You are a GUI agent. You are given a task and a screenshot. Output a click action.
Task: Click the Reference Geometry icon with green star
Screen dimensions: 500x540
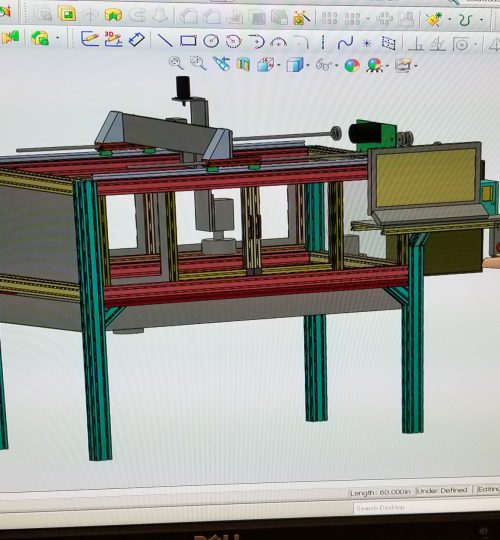(434, 19)
